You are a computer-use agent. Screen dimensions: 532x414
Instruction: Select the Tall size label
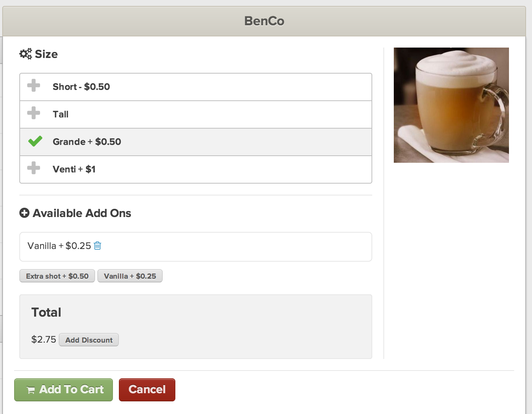pyautogui.click(x=61, y=114)
